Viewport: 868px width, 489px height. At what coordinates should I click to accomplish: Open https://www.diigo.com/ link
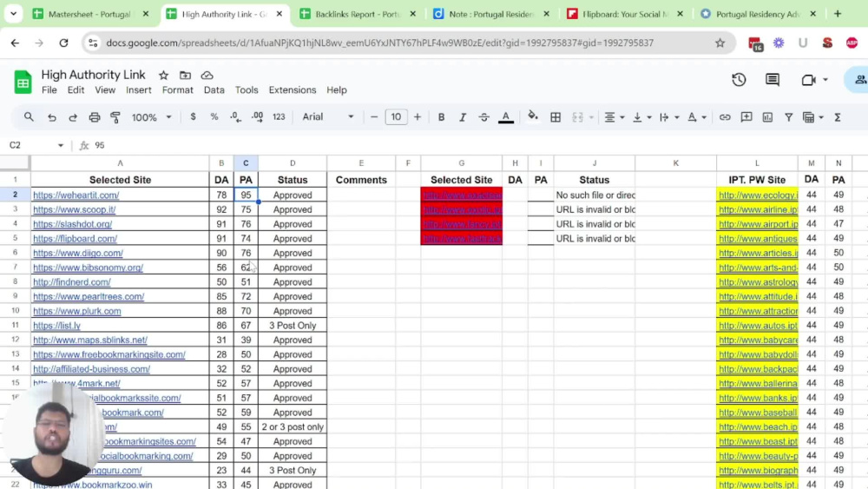coord(78,253)
